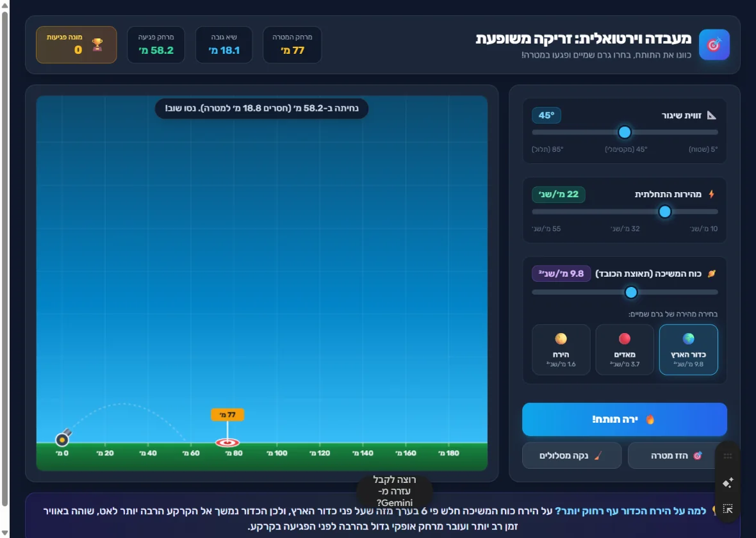This screenshot has width=756, height=538.
Task: Click the planet icon beside כוח המשיכה
Action: pyautogui.click(x=712, y=274)
